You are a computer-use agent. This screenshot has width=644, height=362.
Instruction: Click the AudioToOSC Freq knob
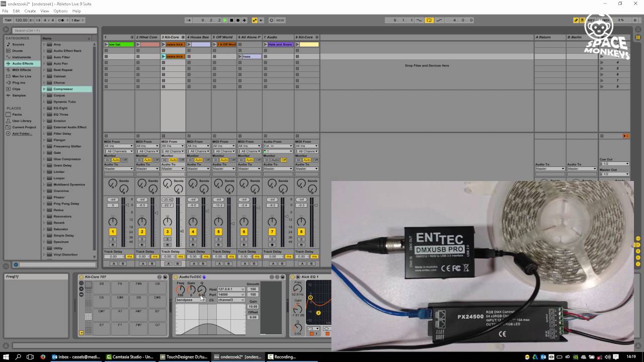click(x=180, y=289)
